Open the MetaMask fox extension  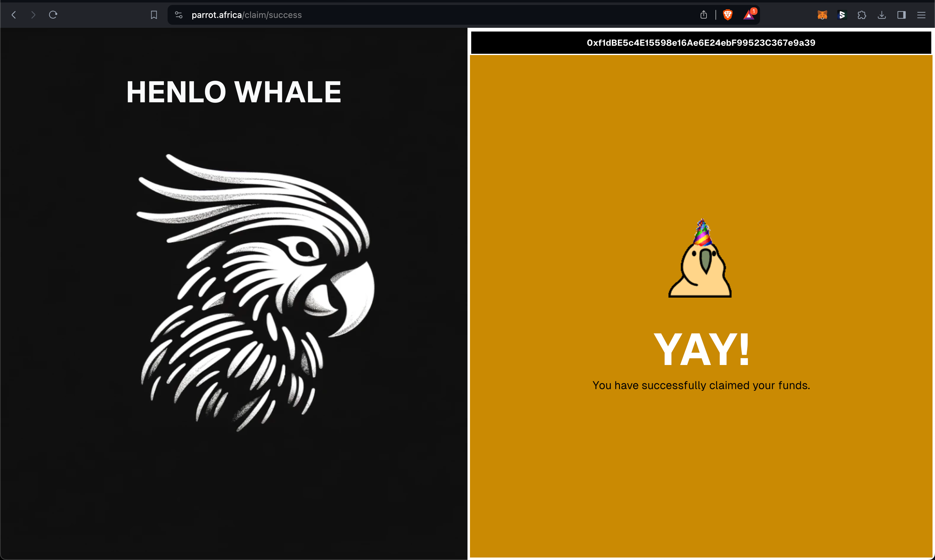(x=822, y=15)
